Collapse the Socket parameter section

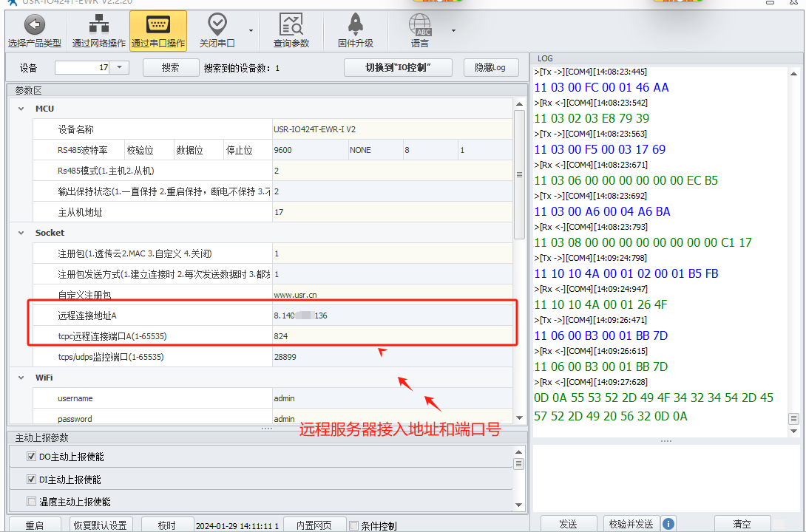[x=20, y=233]
